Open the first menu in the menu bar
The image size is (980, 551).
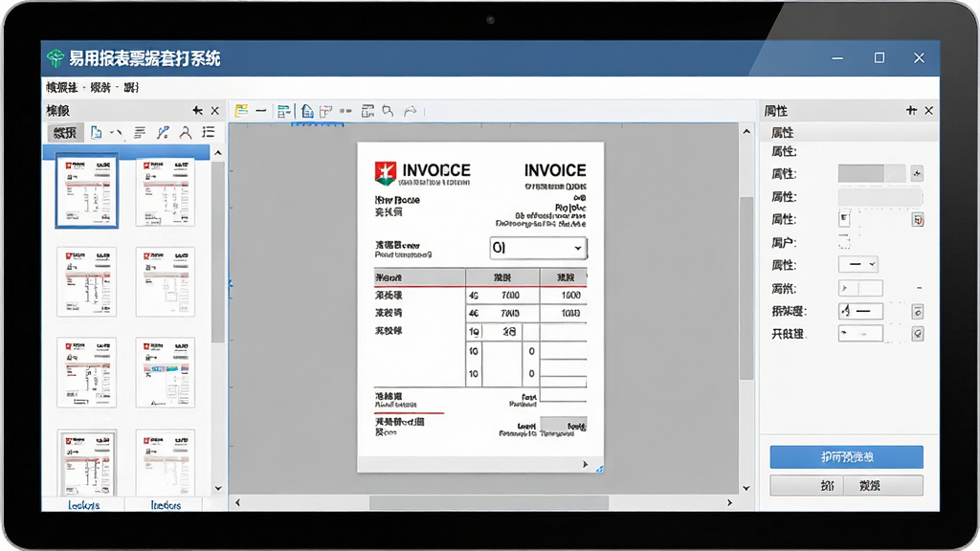(62, 87)
